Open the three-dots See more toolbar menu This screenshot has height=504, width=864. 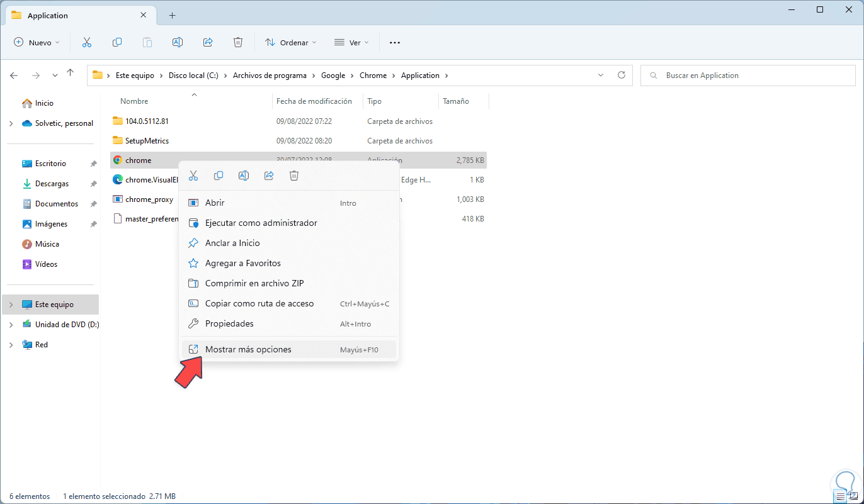pos(395,42)
